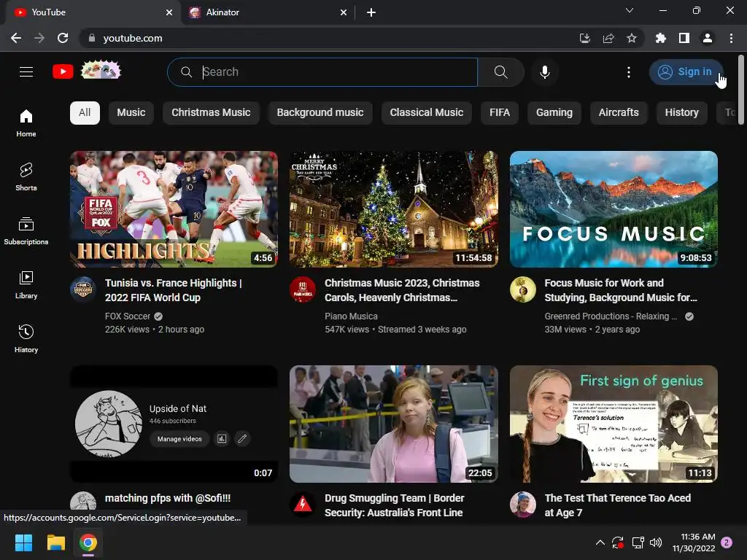Click the Focus Music for Work title
Screen dimensions: 747x560
pos(621,290)
